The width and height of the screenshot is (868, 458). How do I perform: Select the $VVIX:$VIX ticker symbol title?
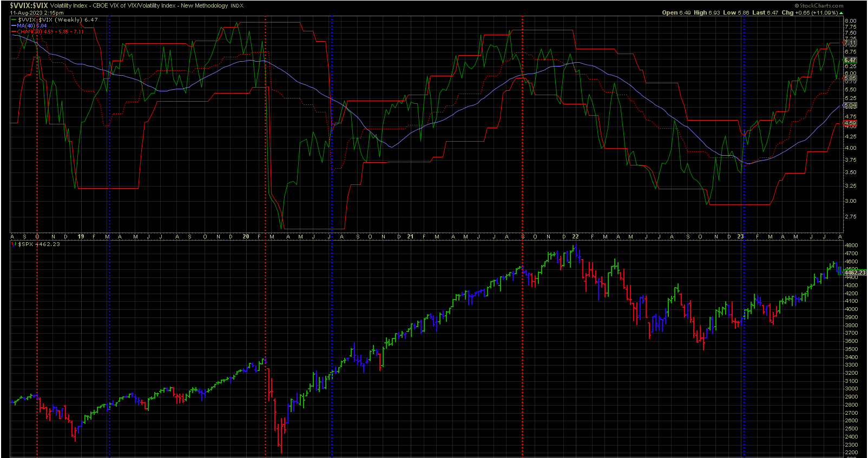[29, 5]
